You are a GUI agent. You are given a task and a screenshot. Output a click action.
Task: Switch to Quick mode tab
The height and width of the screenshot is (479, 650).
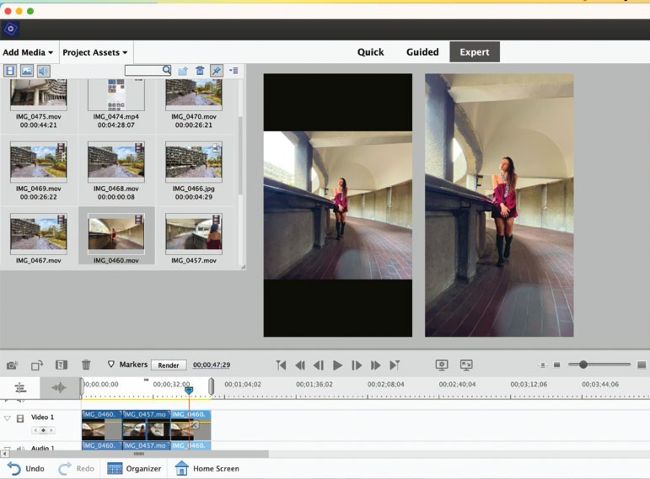click(373, 52)
